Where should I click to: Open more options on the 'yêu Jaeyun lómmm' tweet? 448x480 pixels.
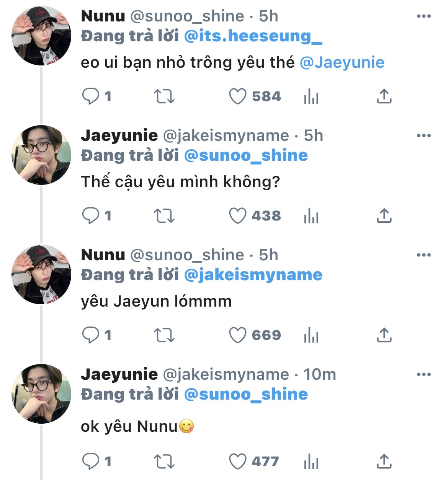point(423,255)
